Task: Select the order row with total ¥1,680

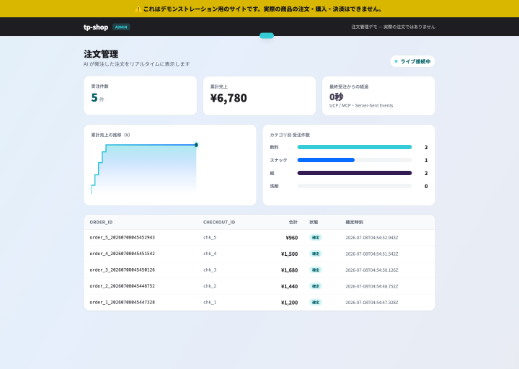Action: coord(259,270)
